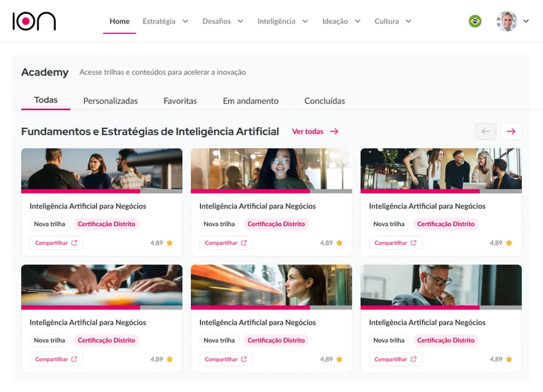Click progress bar under gray-haired man image

[x=441, y=307]
